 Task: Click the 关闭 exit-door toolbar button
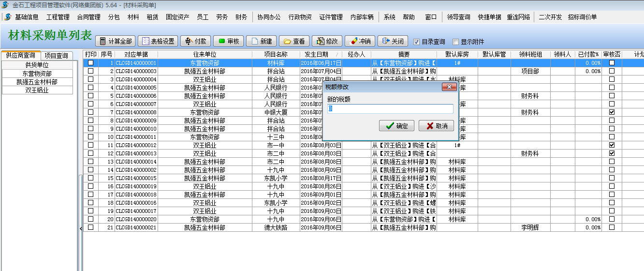pyautogui.click(x=393, y=41)
